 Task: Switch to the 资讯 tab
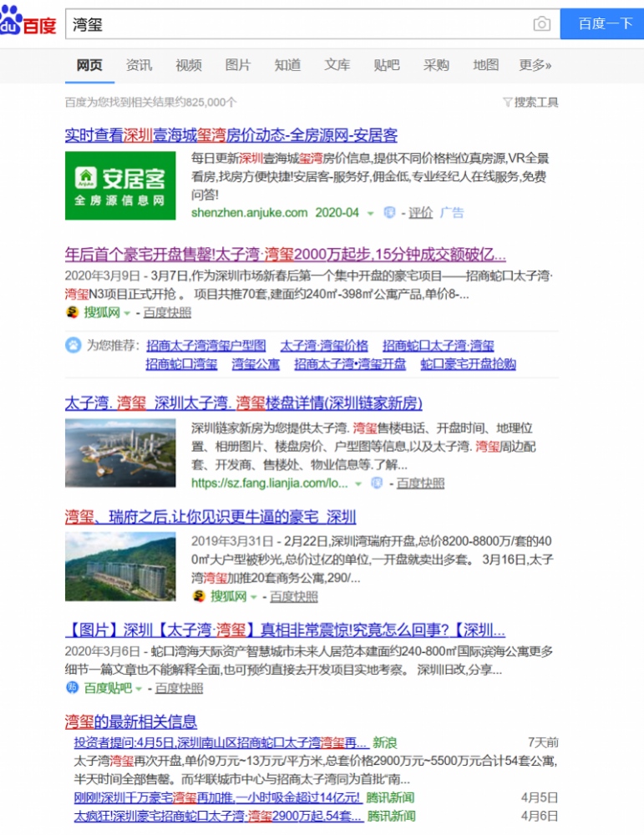(x=139, y=65)
